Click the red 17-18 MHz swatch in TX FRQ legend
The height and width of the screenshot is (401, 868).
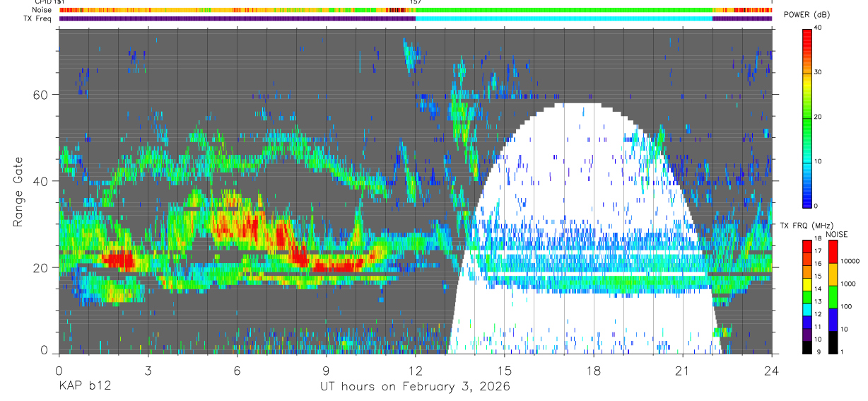pos(807,245)
